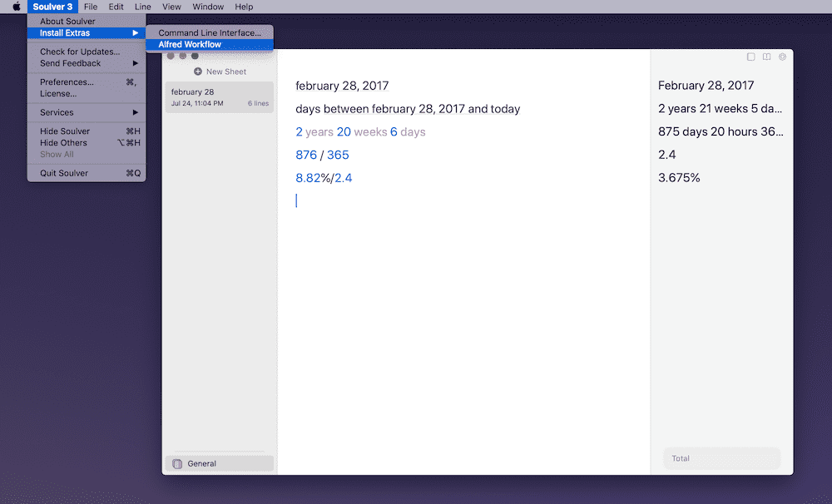Click the result '2.4'
Screen dimensions: 832x504
click(x=667, y=155)
